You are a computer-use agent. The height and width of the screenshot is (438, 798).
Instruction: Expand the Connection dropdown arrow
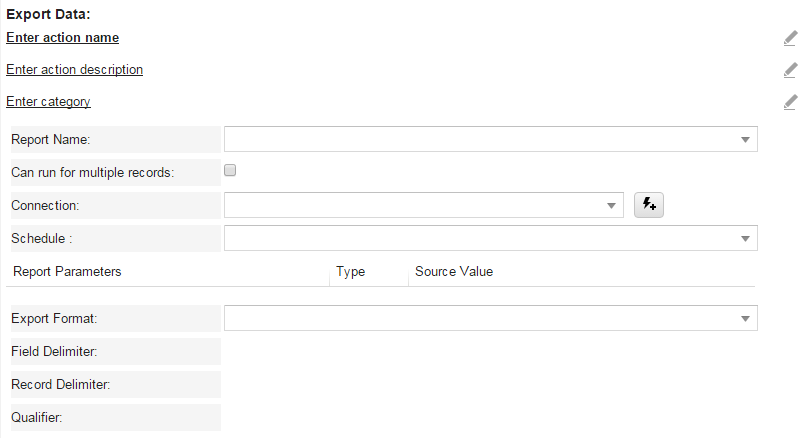pos(612,206)
